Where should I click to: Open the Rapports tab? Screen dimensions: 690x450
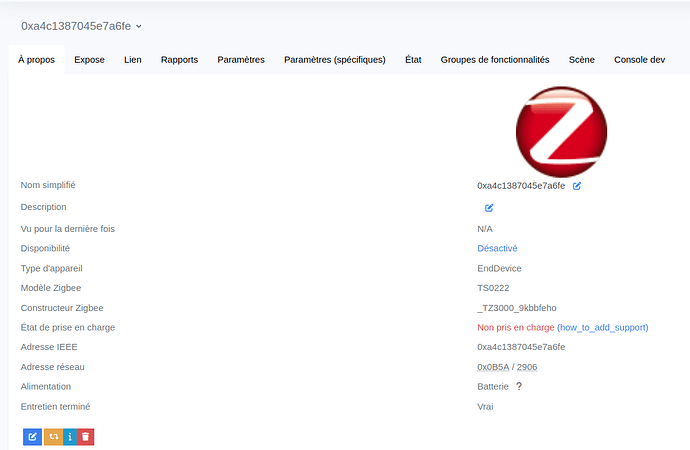click(x=179, y=60)
